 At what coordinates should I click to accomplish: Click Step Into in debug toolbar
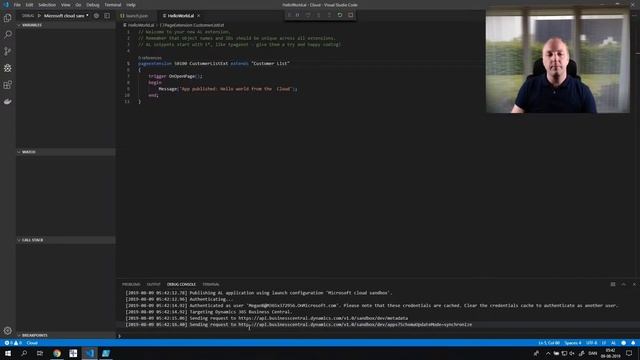coord(319,15)
